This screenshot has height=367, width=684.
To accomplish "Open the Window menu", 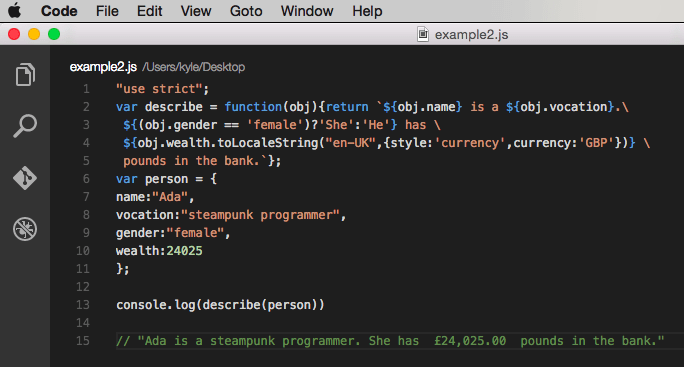I will (x=307, y=11).
